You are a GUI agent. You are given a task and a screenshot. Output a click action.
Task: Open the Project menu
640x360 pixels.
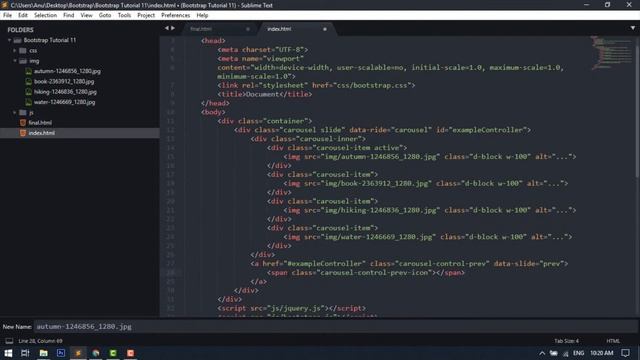146,16
